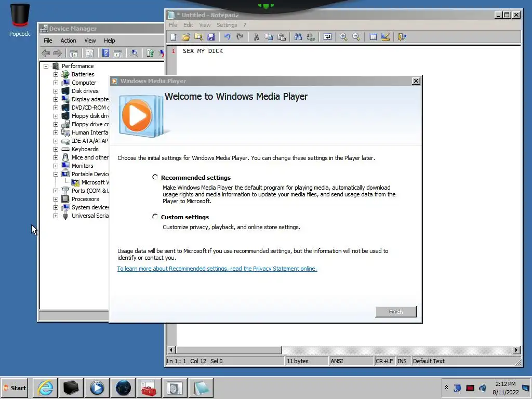Collapse the Portable Devices node

point(56,174)
